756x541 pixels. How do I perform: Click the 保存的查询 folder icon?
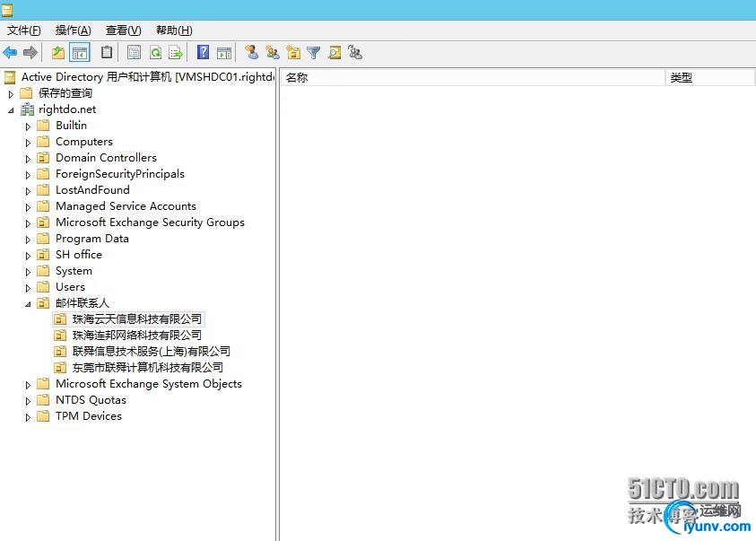(26, 93)
